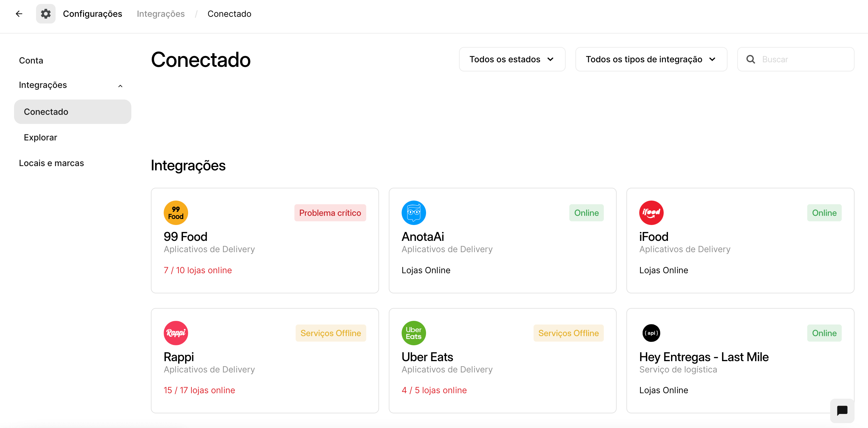Select Conectado in the sidebar

pos(72,112)
